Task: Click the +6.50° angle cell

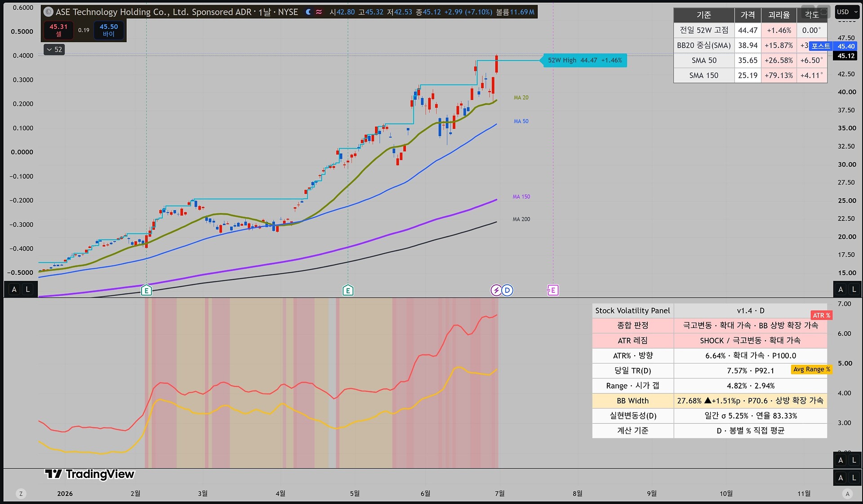Action: [812, 61]
